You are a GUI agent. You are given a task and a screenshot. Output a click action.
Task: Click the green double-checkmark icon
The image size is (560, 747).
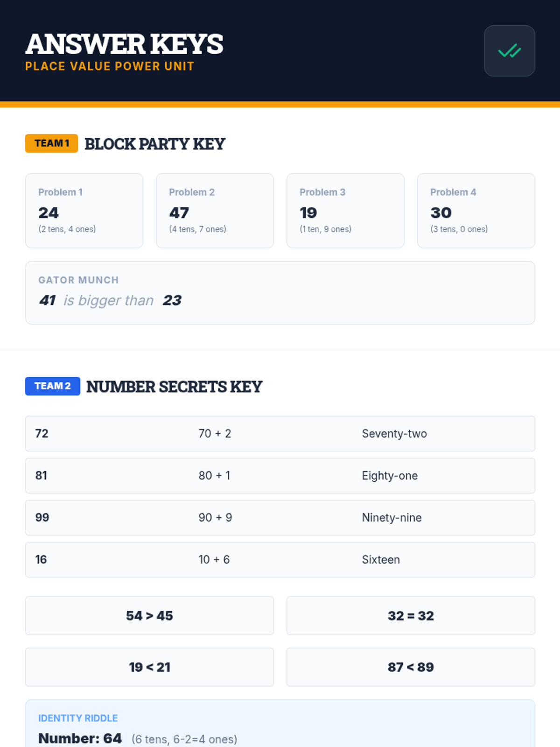coord(509,50)
